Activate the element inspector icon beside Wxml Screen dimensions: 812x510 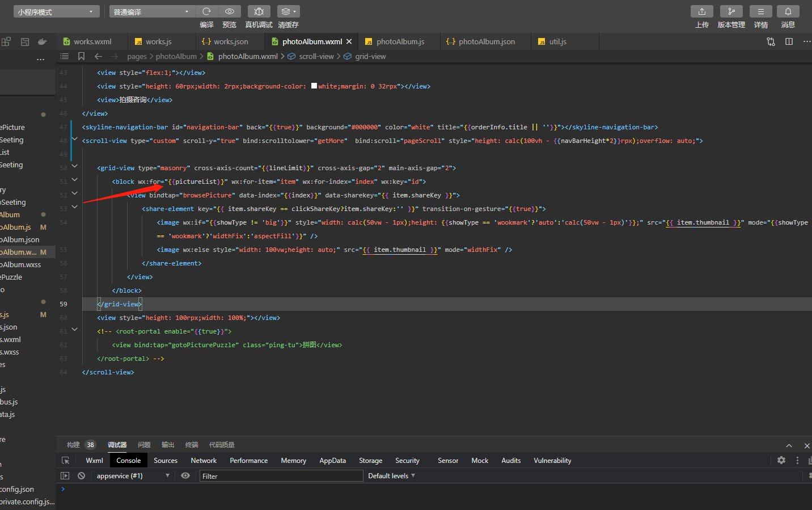coord(66,461)
